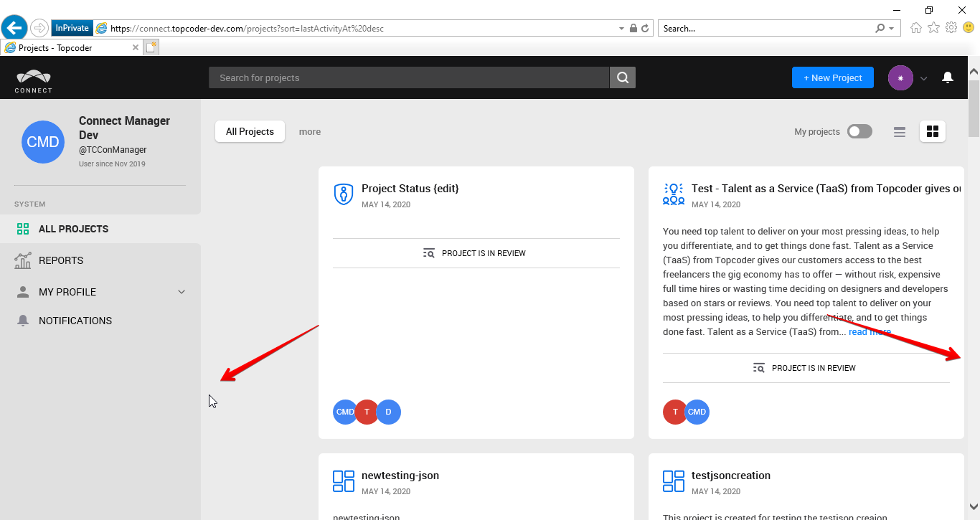Click read more on the TaaS description
The image size is (980, 520).
tap(870, 332)
